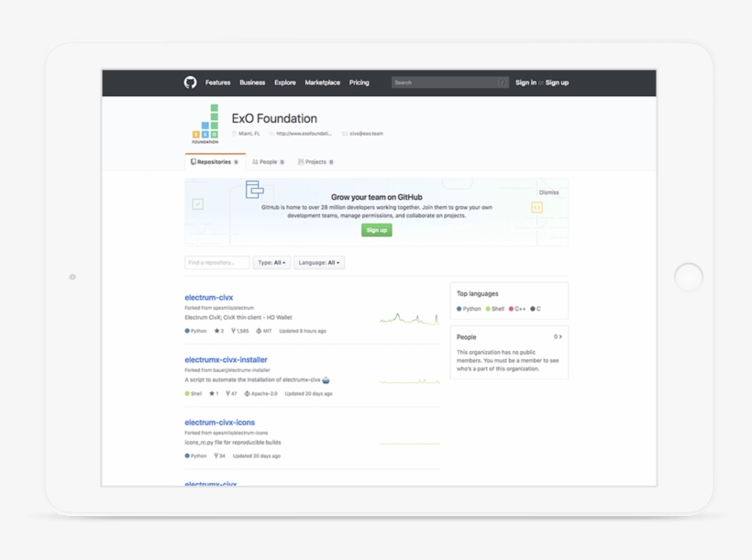Open the Marketplace menu item
Viewport: 752px width, 560px height.
[322, 82]
